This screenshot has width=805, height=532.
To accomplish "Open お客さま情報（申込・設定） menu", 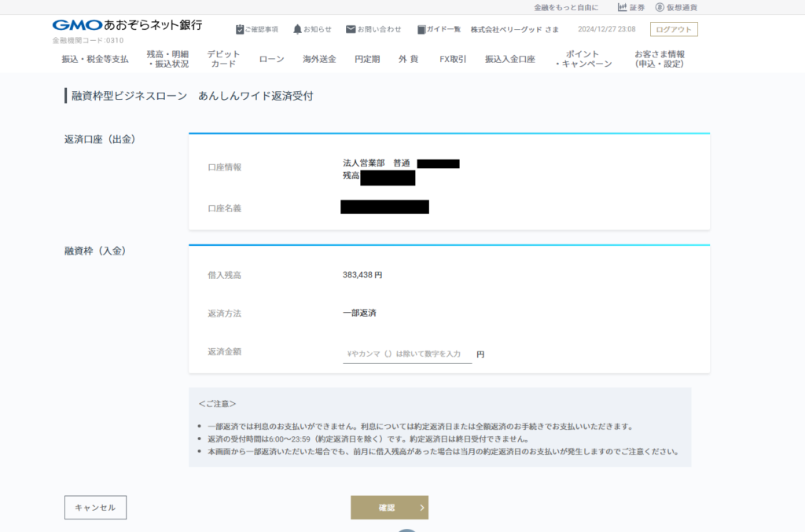I will (660, 59).
